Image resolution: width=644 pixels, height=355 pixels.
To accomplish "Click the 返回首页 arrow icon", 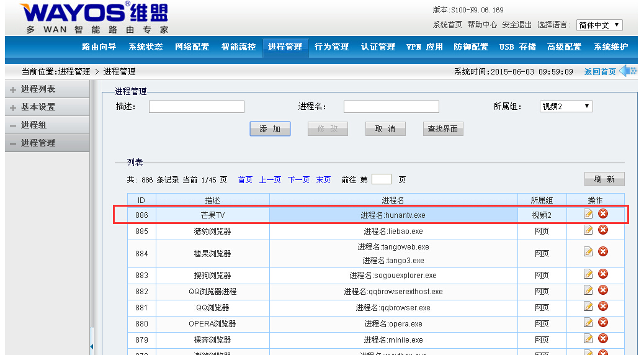I will pos(628,71).
